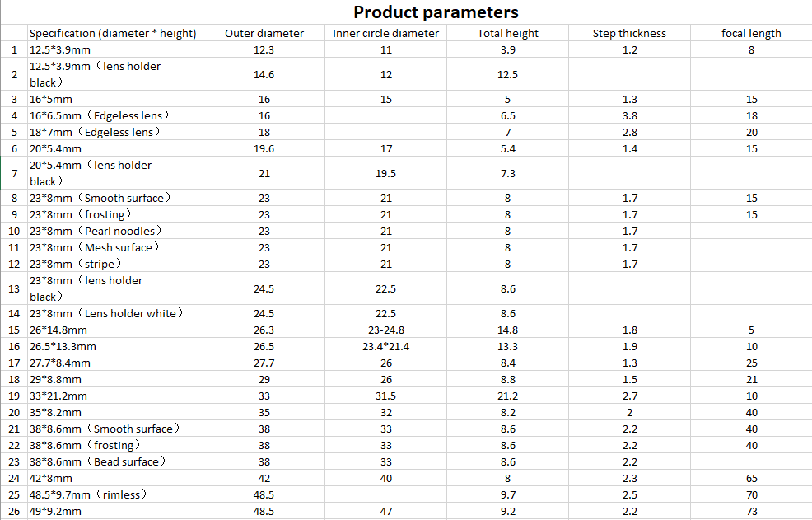Click row number 13 cell
Image resolution: width=812 pixels, height=520 pixels.
14,288
